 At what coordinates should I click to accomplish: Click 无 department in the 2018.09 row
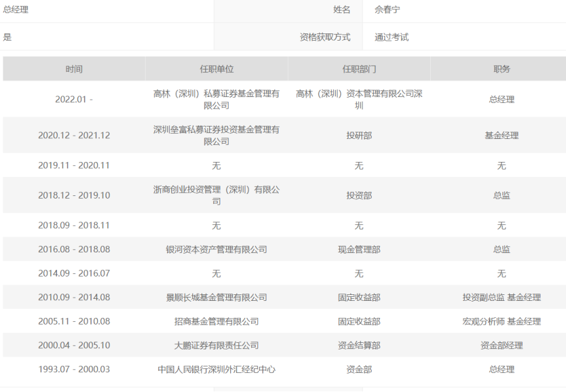pyautogui.click(x=359, y=225)
